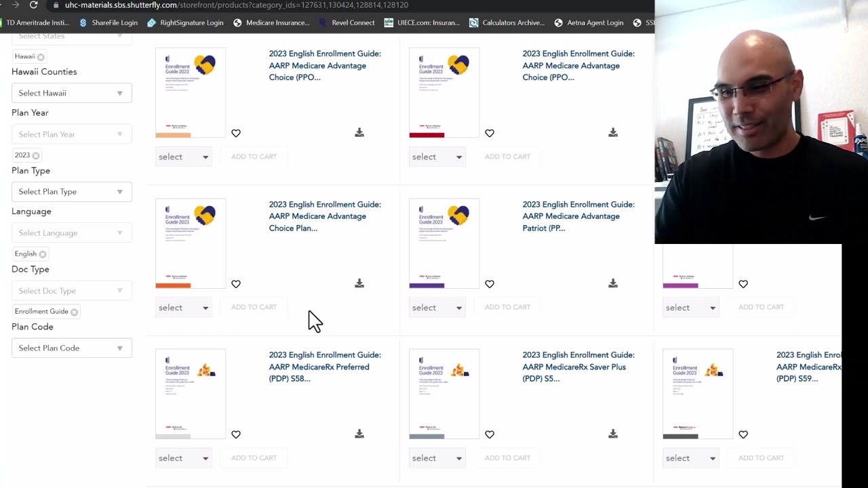Open the Advantage Patriot guide cover thumbnail
The width and height of the screenshot is (868, 488).
coord(444,243)
